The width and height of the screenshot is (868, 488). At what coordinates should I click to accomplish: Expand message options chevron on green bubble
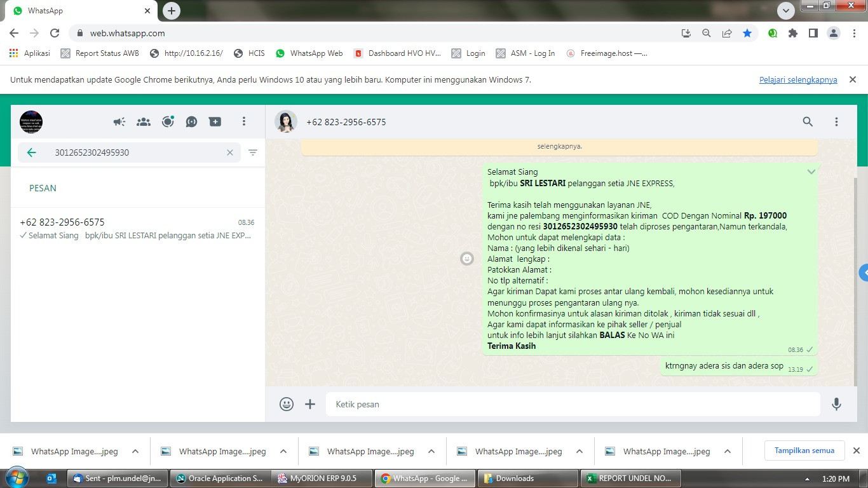pyautogui.click(x=811, y=172)
